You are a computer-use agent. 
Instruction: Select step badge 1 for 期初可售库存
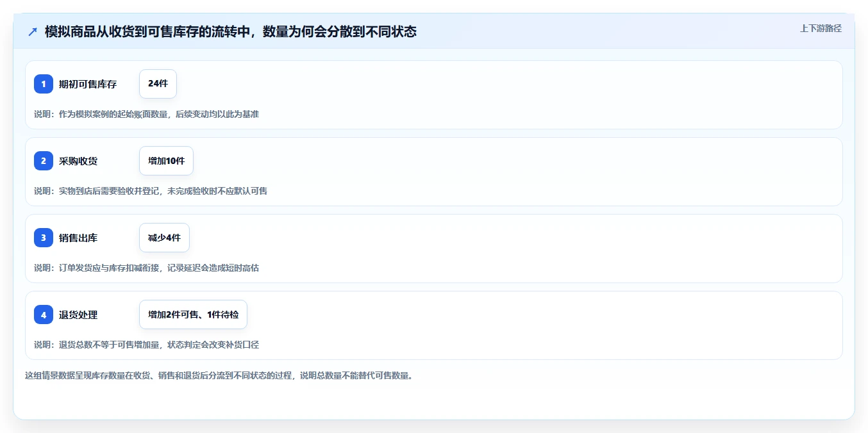(44, 84)
